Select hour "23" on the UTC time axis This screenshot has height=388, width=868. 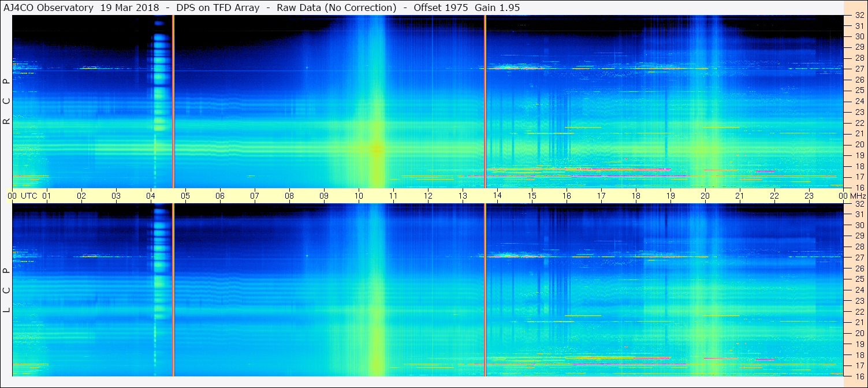pos(809,196)
